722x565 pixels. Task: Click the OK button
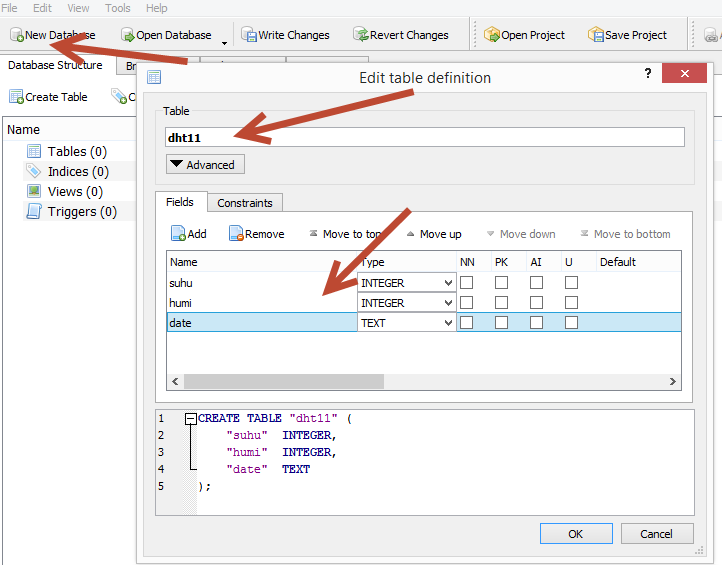tap(576, 534)
